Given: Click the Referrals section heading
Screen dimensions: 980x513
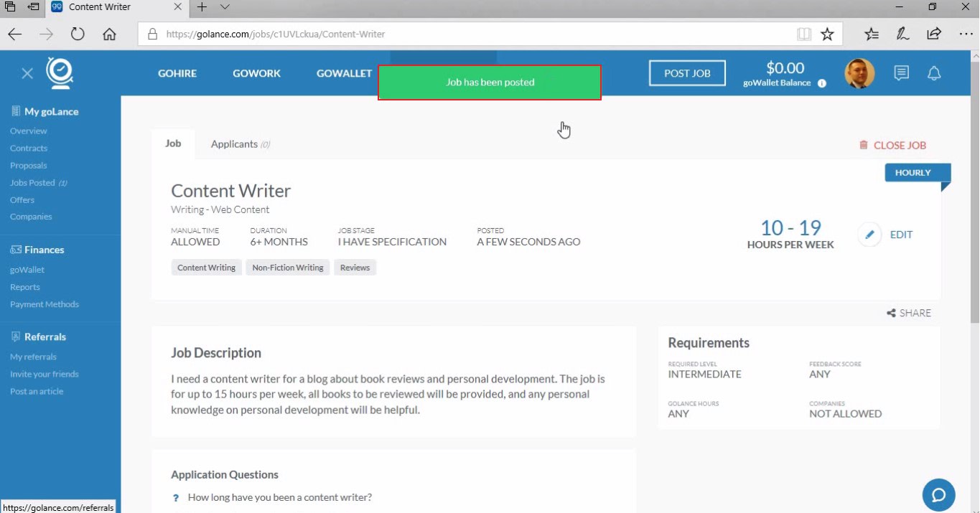Looking at the screenshot, I should coord(38,336).
